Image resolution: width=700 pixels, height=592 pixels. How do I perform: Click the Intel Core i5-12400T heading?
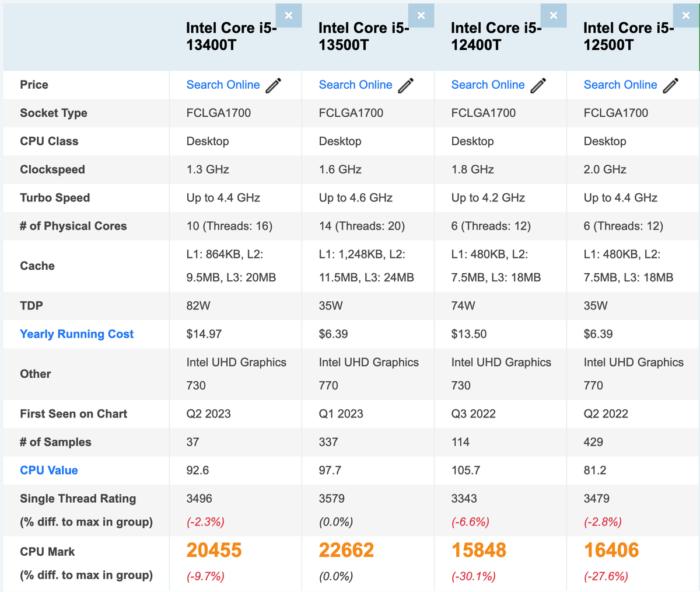[x=496, y=36]
